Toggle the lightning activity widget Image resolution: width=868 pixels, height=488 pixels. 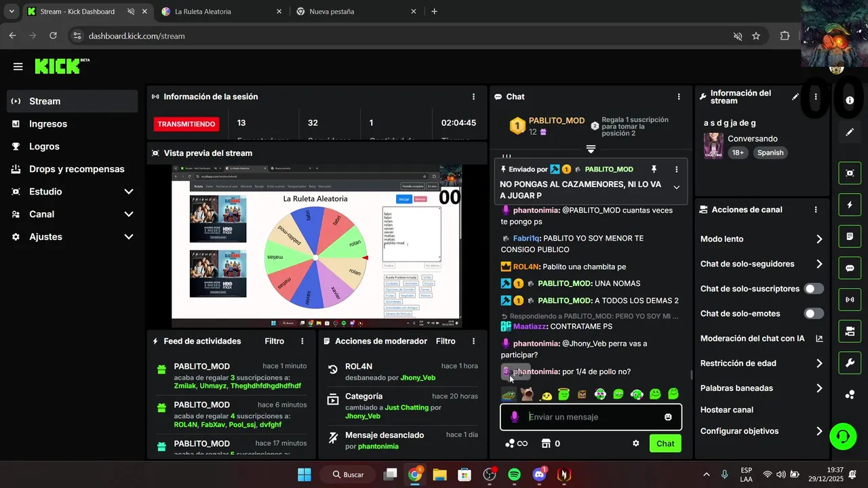coord(850,205)
